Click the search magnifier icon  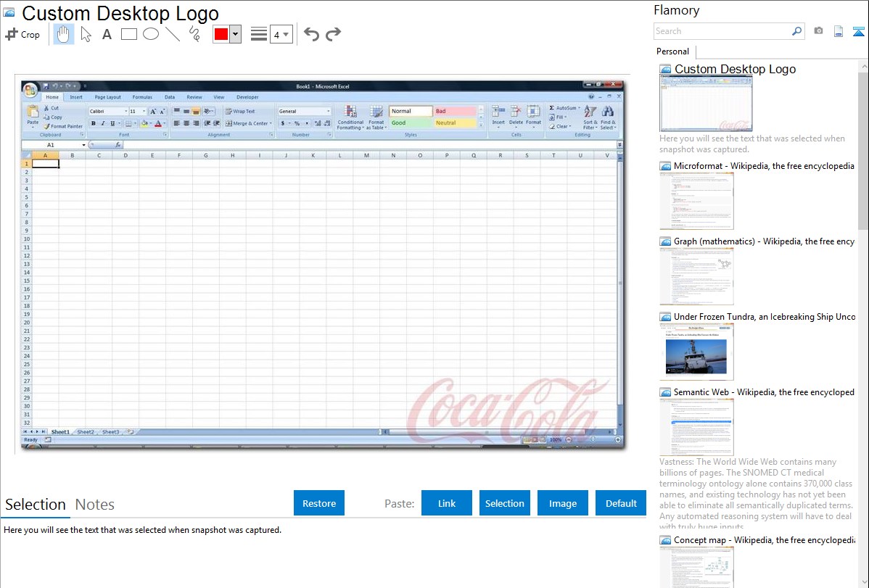(x=796, y=31)
